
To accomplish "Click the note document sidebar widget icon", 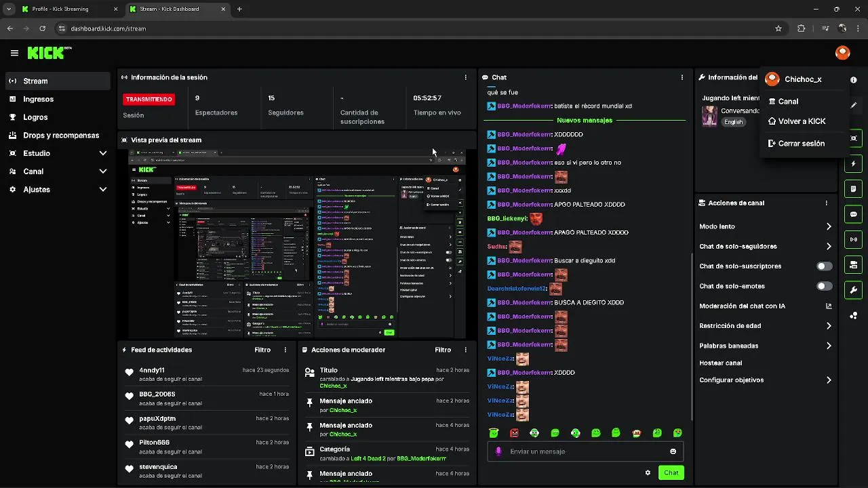I will click(x=853, y=189).
